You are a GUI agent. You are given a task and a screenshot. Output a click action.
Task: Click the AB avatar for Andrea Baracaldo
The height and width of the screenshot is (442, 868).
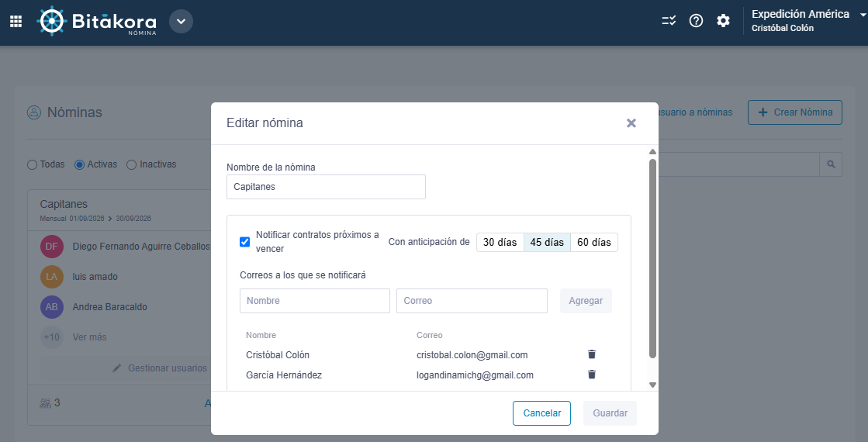click(51, 307)
